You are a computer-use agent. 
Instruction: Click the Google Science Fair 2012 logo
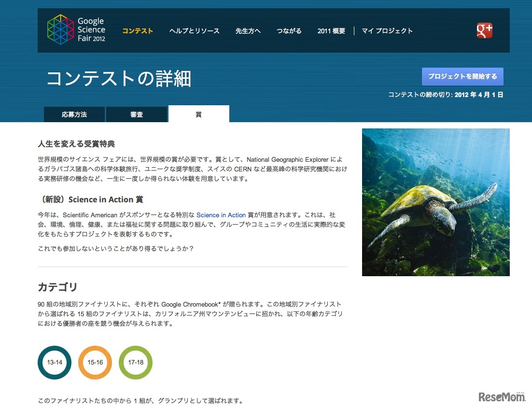[76, 29]
